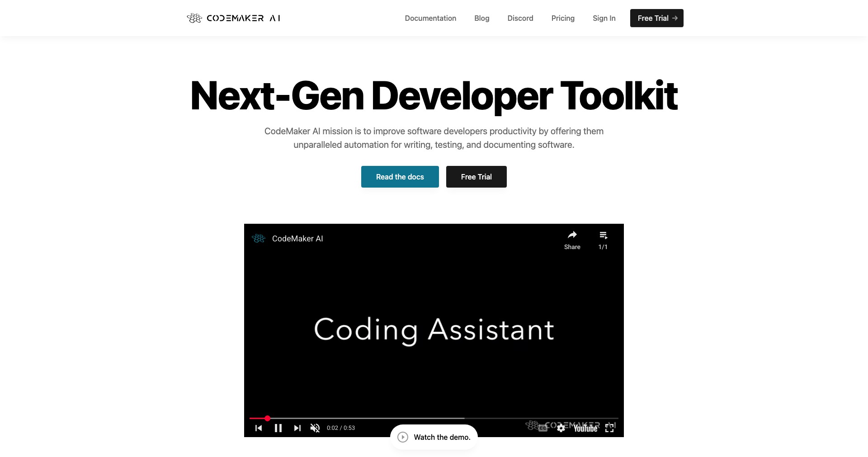868x457 pixels.
Task: Open the Discord link in navigation
Action: click(520, 18)
